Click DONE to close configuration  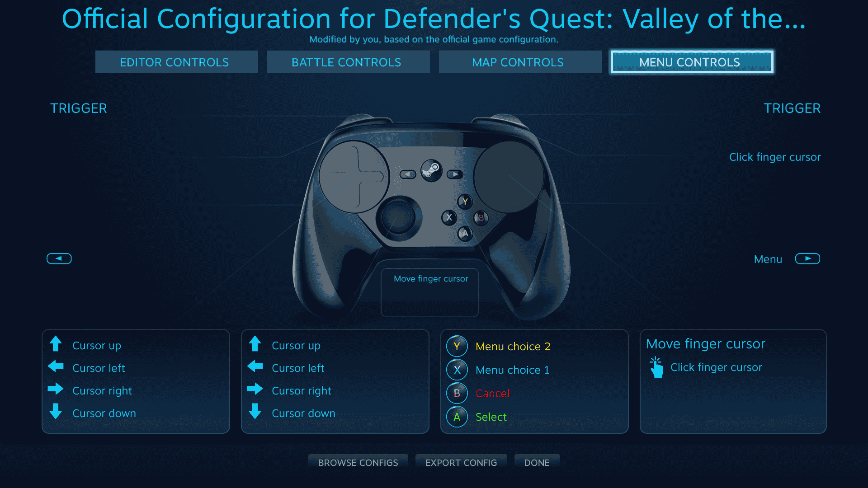pyautogui.click(x=535, y=462)
